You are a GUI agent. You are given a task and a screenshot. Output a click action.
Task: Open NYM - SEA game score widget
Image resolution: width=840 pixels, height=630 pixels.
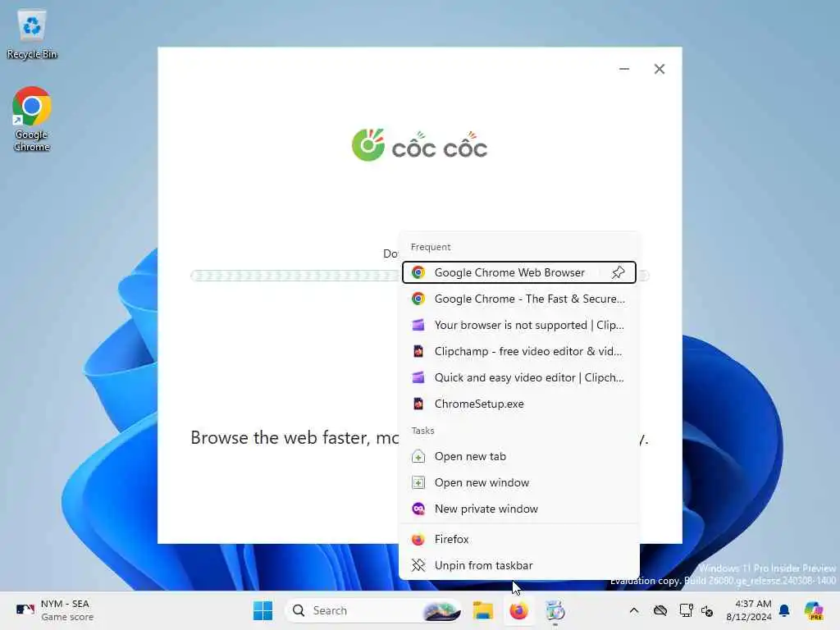[x=53, y=610]
